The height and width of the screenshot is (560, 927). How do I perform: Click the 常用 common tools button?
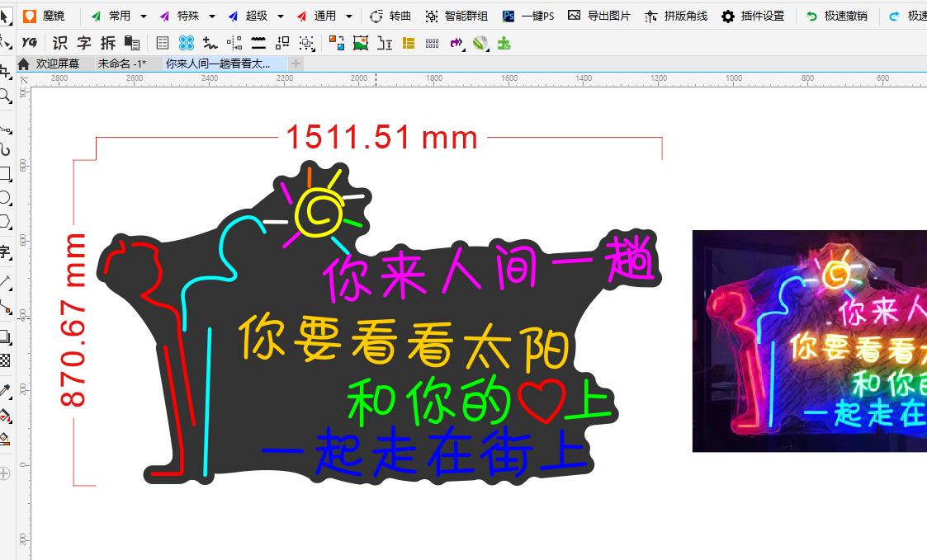111,16
